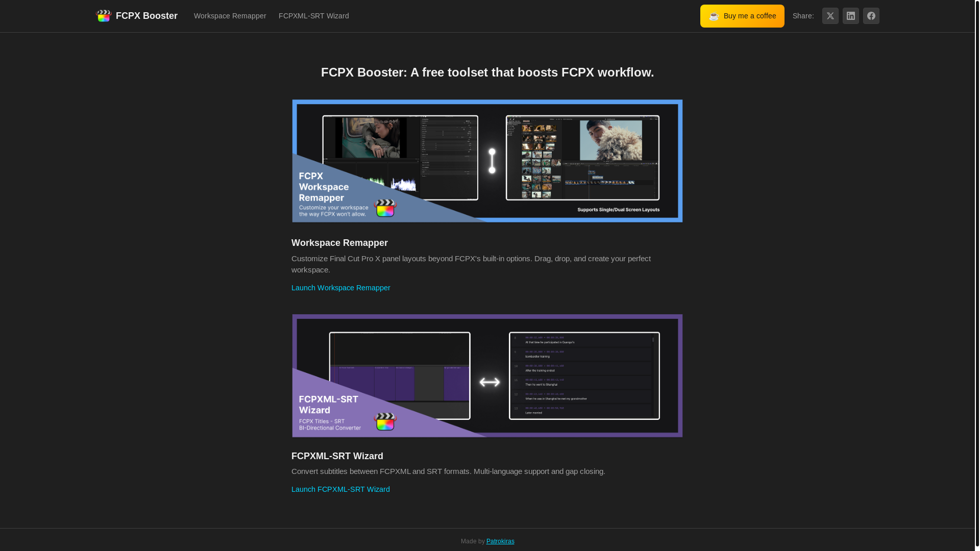Open FCPXML-SRT Wizard in navigation bar

pyautogui.click(x=314, y=16)
